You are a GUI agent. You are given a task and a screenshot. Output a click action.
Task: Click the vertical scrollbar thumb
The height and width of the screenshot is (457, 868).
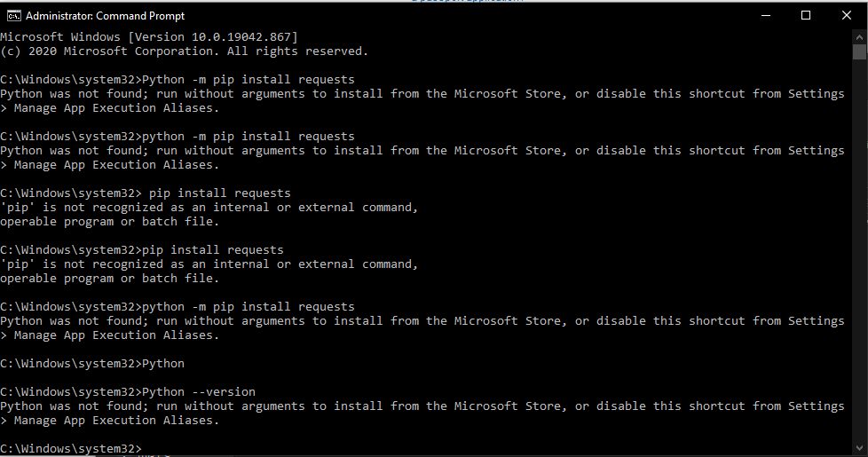[x=859, y=52]
